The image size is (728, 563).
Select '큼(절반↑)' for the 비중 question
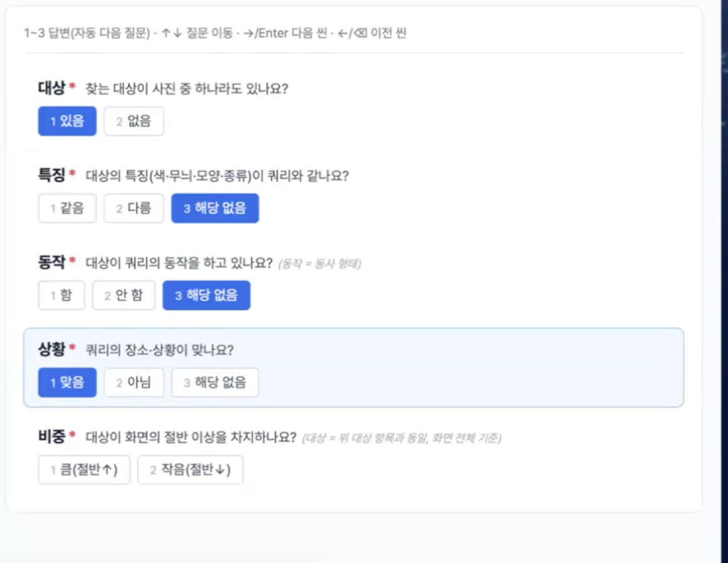[84, 469]
